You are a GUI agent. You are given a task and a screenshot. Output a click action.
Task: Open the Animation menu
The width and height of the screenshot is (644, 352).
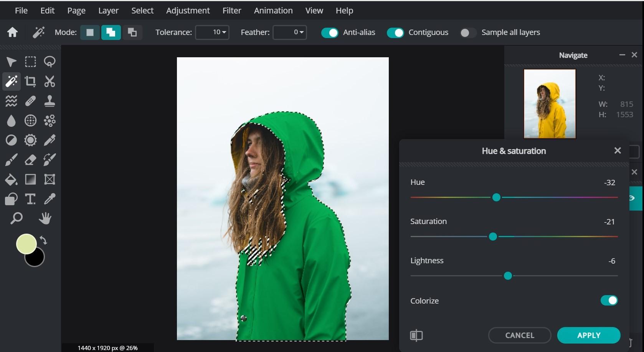click(x=273, y=10)
